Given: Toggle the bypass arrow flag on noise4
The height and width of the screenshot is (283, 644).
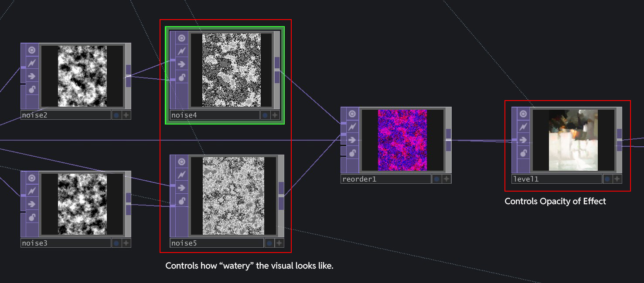Looking at the screenshot, I should point(182,64).
